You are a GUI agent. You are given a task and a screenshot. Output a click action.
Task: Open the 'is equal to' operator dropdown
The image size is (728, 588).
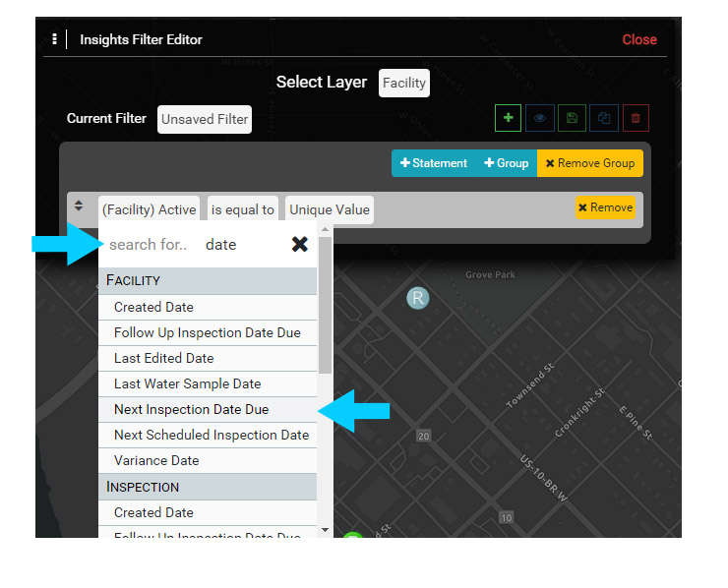pos(243,209)
